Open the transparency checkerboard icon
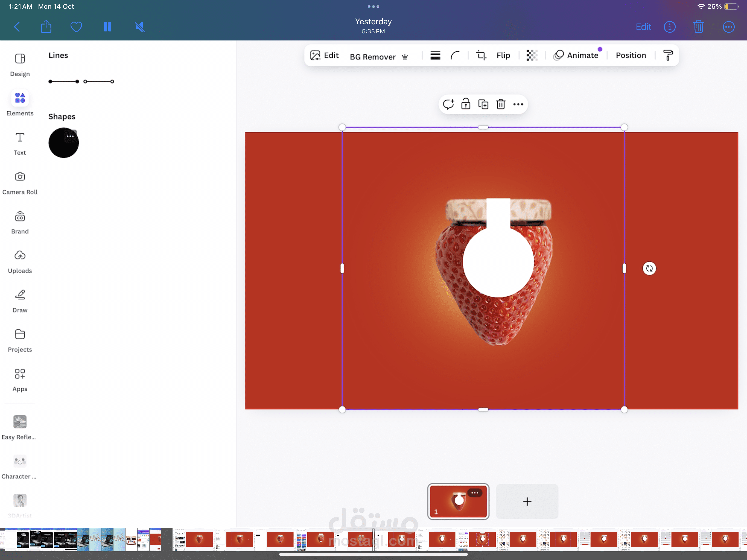The height and width of the screenshot is (560, 747). tap(532, 55)
